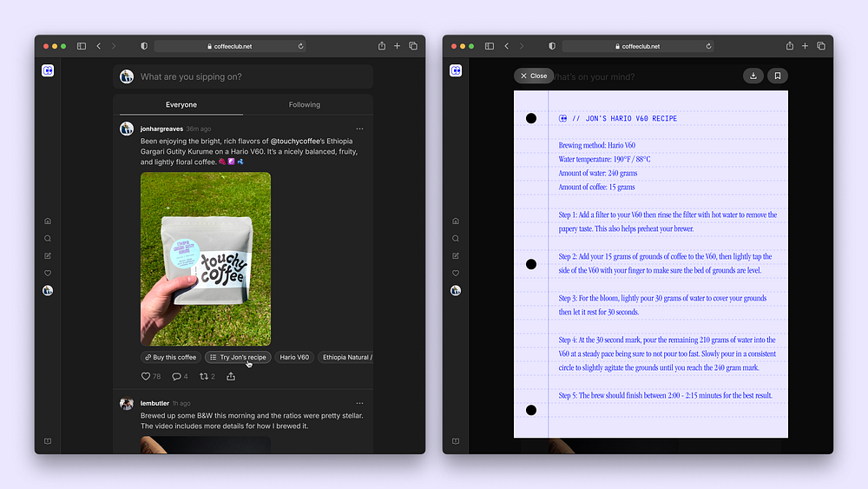The height and width of the screenshot is (489, 868).
Task: Click 'Amount of coffee: 15 grams' line
Action: (597, 188)
